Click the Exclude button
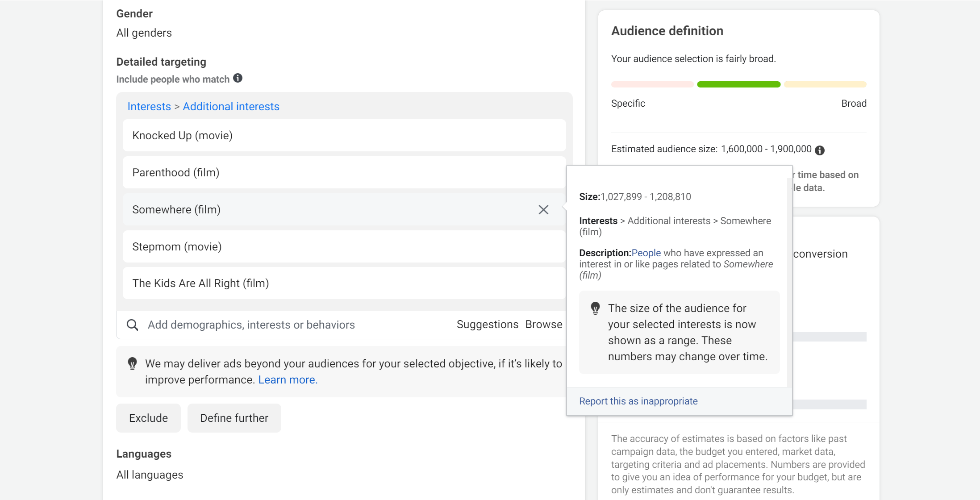This screenshot has height=500, width=980. click(x=148, y=418)
